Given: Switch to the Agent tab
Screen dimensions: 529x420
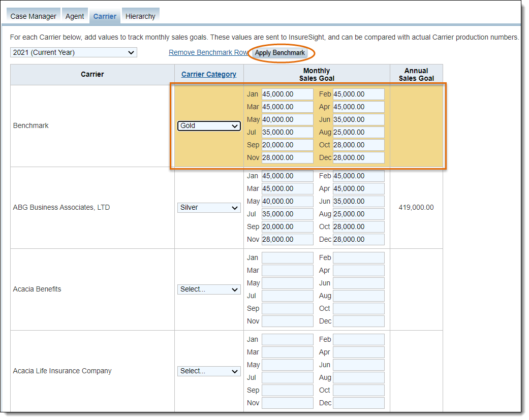Looking at the screenshot, I should [75, 16].
